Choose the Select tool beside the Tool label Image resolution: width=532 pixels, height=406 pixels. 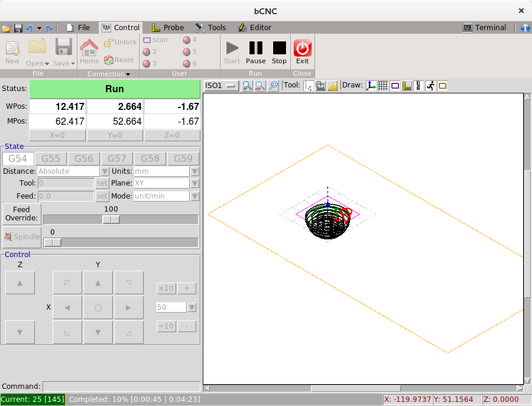tap(308, 86)
